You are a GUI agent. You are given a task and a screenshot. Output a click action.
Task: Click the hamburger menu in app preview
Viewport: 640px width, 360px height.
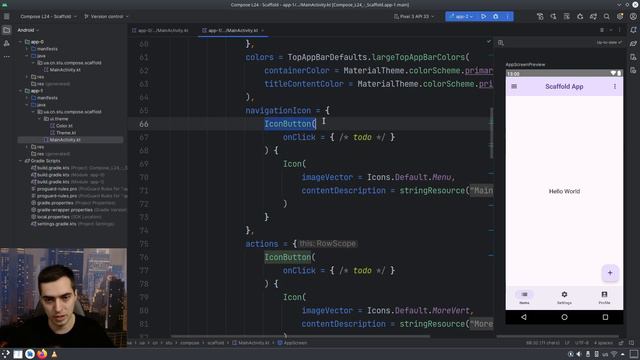point(514,87)
